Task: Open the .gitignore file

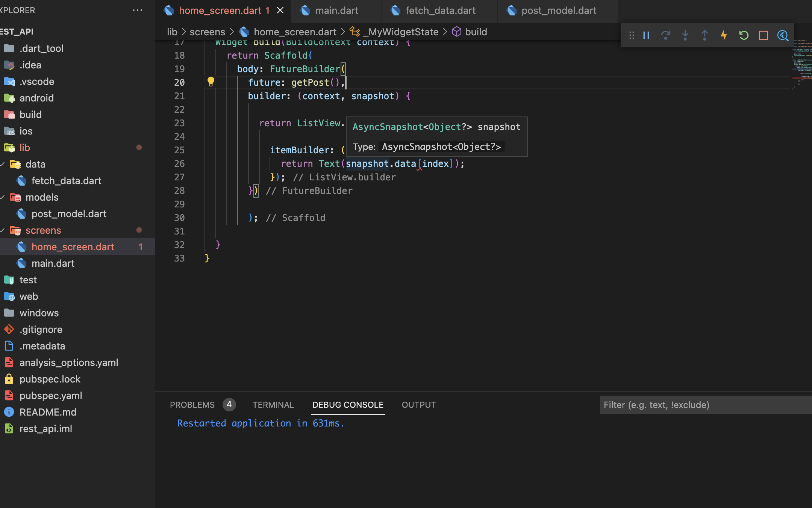Action: tap(77, 330)
